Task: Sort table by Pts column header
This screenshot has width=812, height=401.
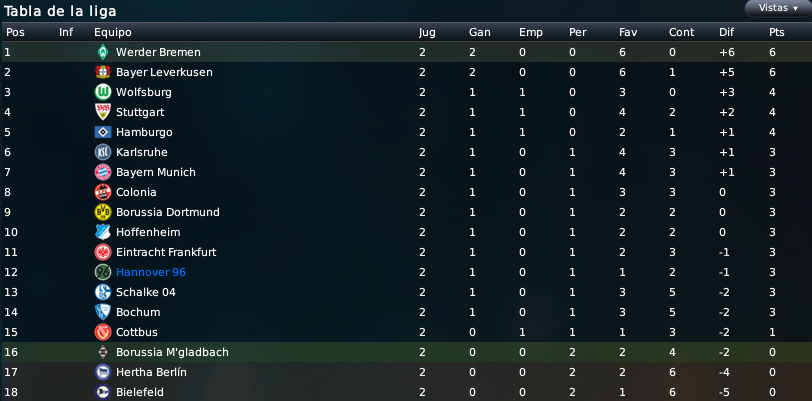Action: pyautogui.click(x=776, y=32)
